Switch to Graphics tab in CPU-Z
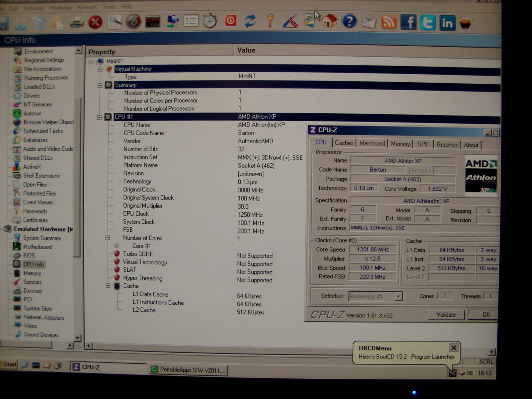Viewport: 532px width, 399px height. (447, 145)
